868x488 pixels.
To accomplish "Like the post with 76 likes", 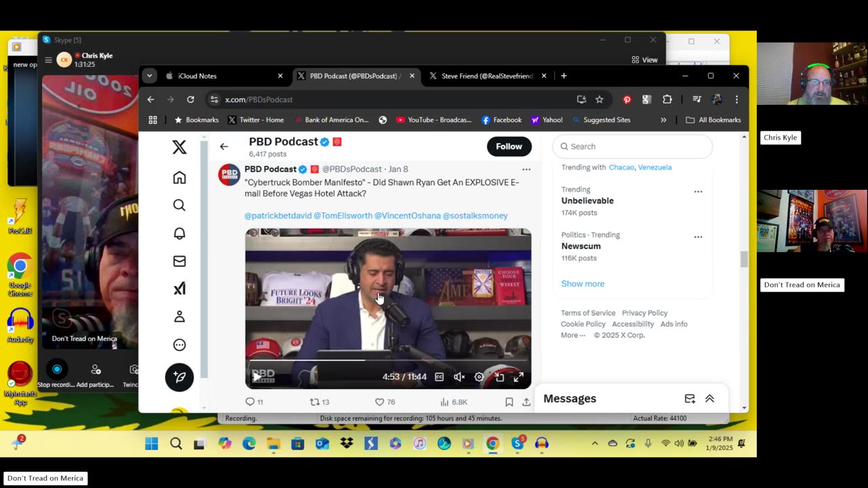I will coord(385,402).
